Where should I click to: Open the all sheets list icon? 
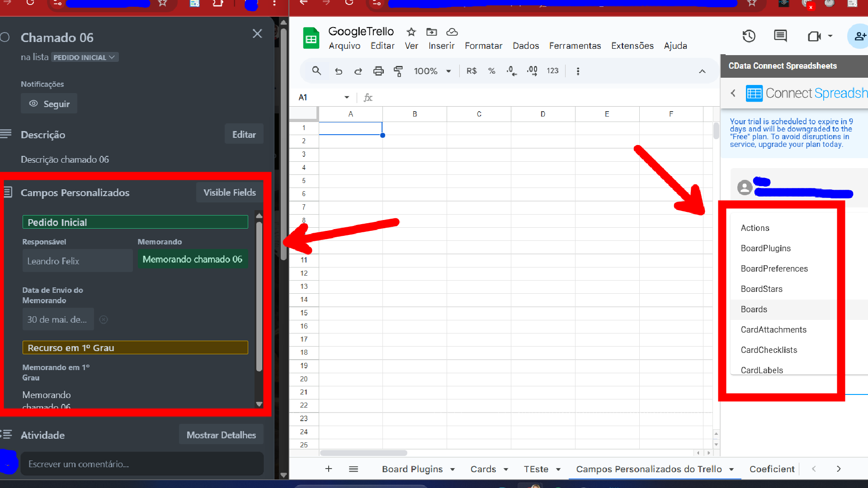point(354,469)
